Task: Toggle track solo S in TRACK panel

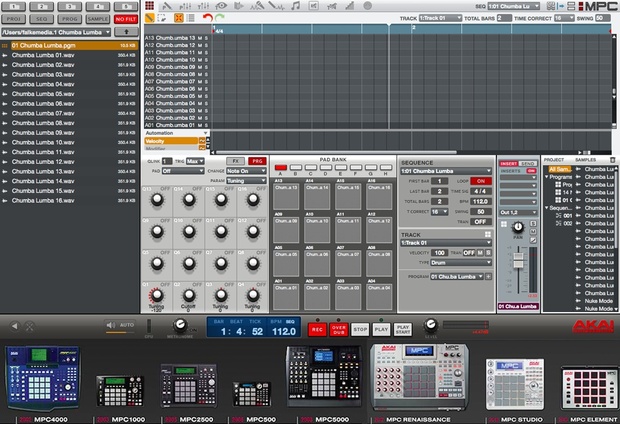Action: (x=488, y=252)
